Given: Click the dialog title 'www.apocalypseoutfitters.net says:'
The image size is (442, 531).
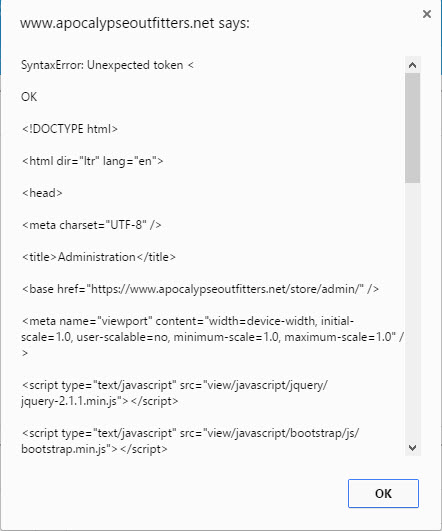Looking at the screenshot, I should [135, 23].
